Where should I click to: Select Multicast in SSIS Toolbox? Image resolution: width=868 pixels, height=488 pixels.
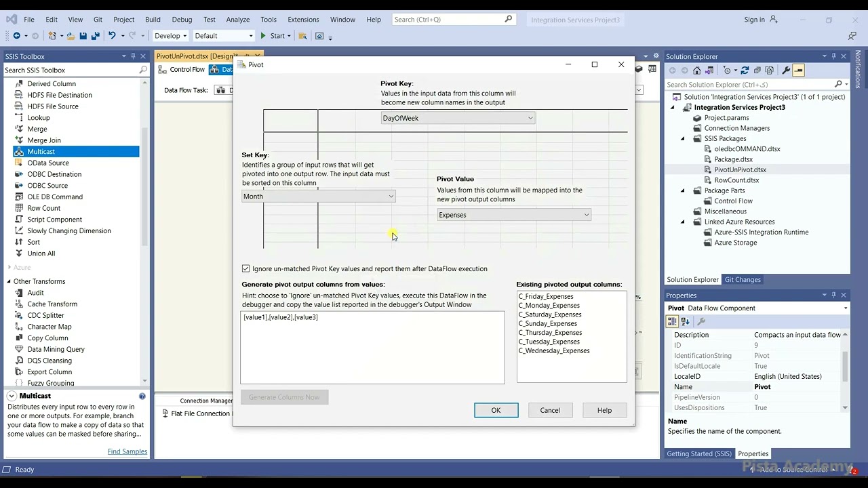[76, 152]
